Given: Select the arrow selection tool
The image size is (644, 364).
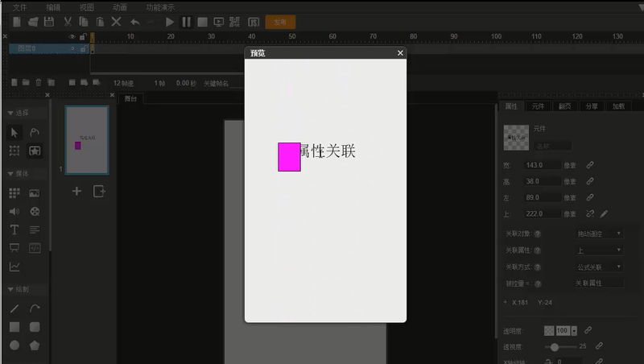Looking at the screenshot, I should [14, 132].
